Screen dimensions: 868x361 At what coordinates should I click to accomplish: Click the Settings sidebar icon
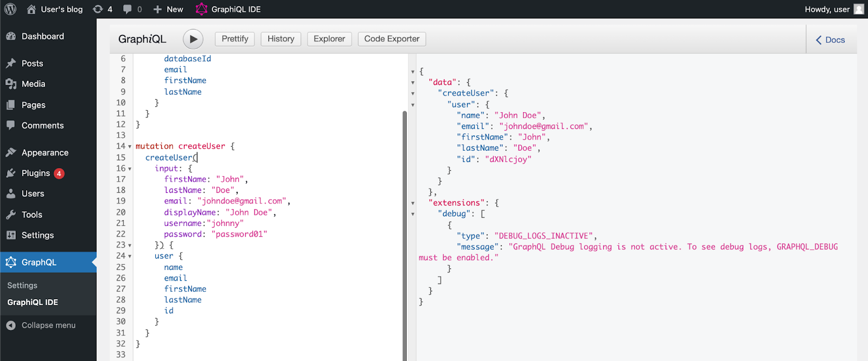click(x=11, y=235)
